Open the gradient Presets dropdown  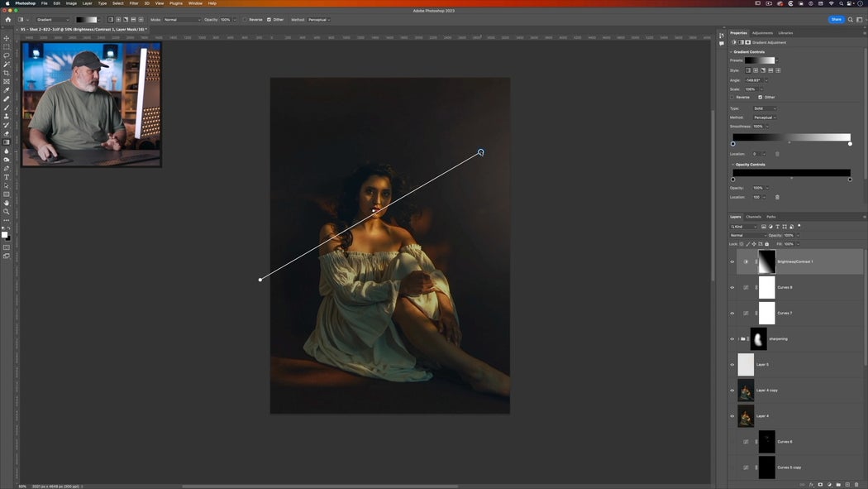(776, 60)
